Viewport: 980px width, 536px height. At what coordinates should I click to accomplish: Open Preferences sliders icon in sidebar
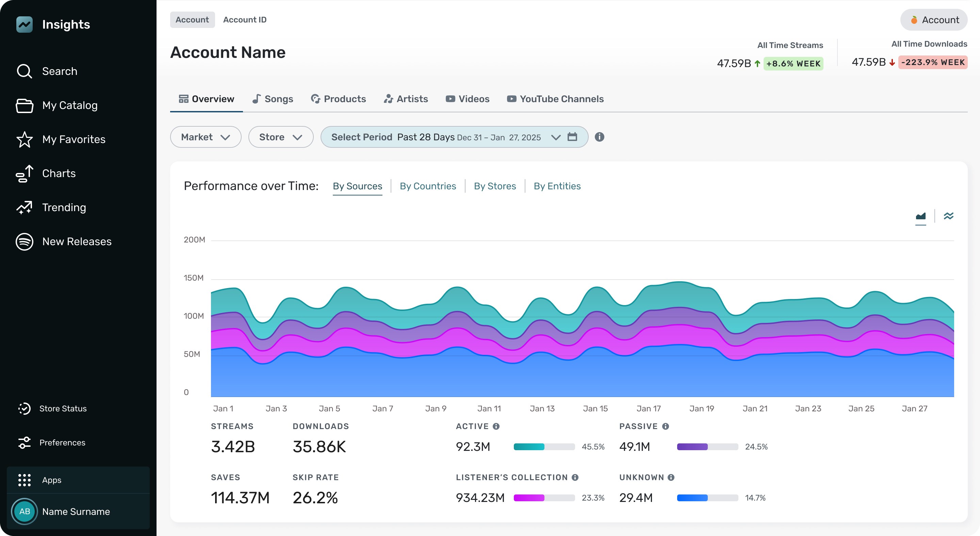[24, 442]
